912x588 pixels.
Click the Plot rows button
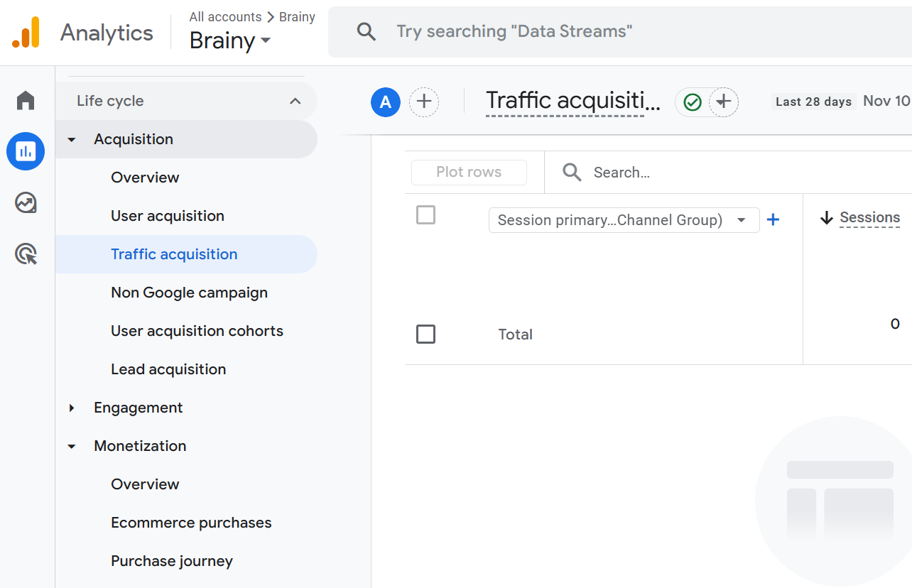pyautogui.click(x=469, y=172)
